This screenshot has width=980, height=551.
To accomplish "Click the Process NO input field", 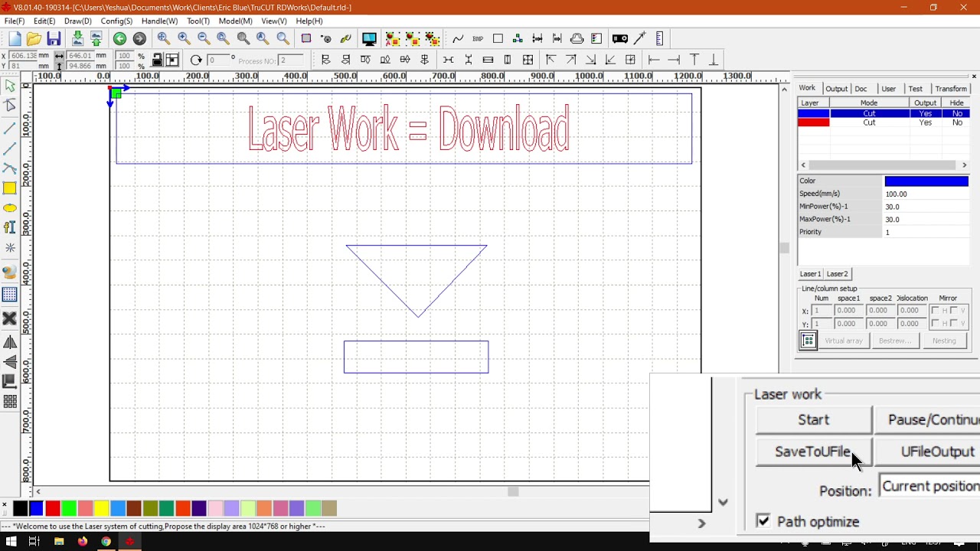I will (290, 60).
